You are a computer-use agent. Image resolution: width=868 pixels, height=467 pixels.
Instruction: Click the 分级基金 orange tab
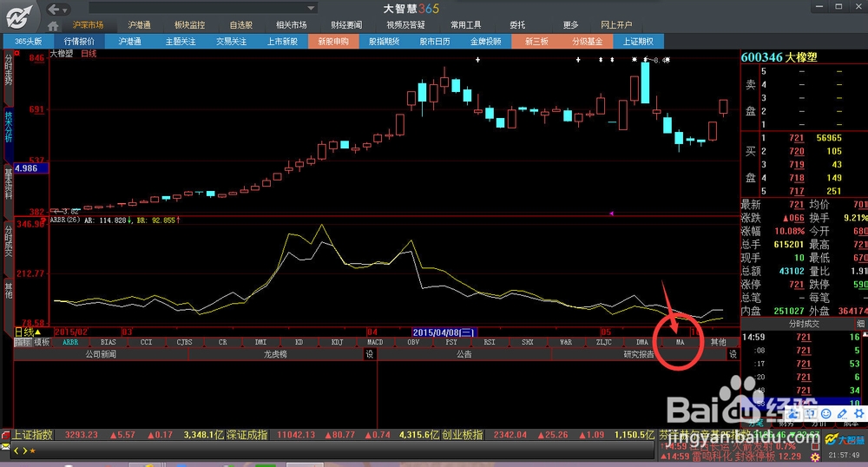coord(588,42)
